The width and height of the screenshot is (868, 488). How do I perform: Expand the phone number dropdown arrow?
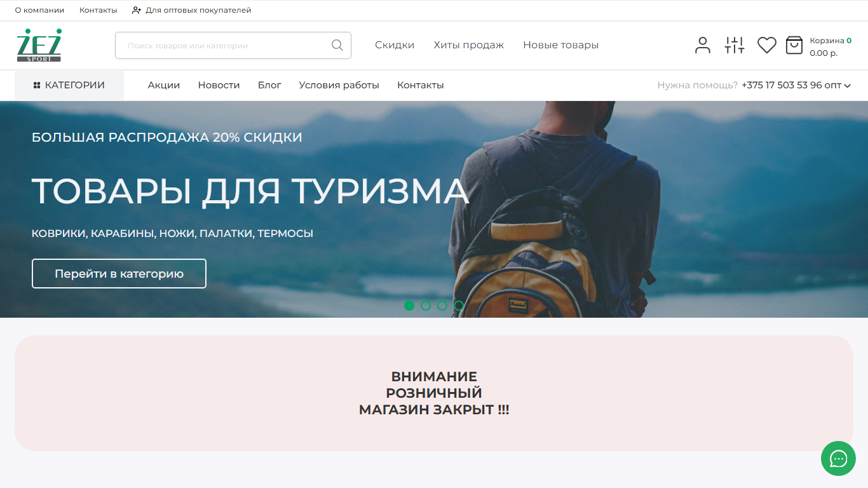point(848,86)
